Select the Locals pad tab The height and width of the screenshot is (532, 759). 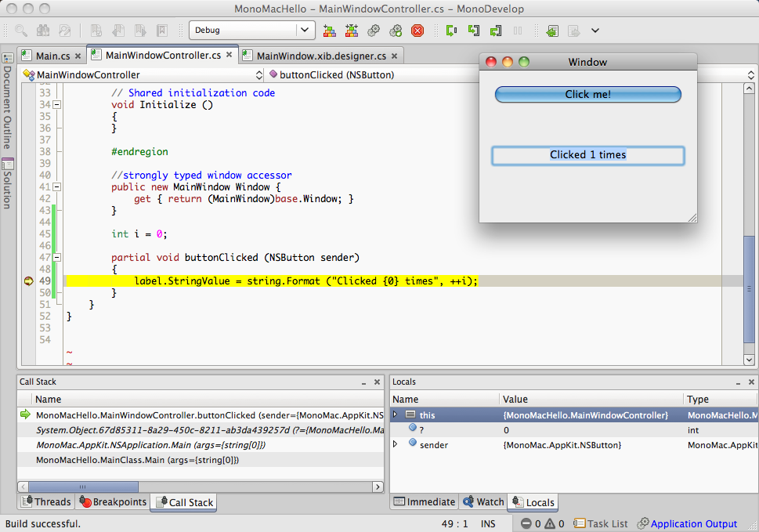pyautogui.click(x=533, y=502)
